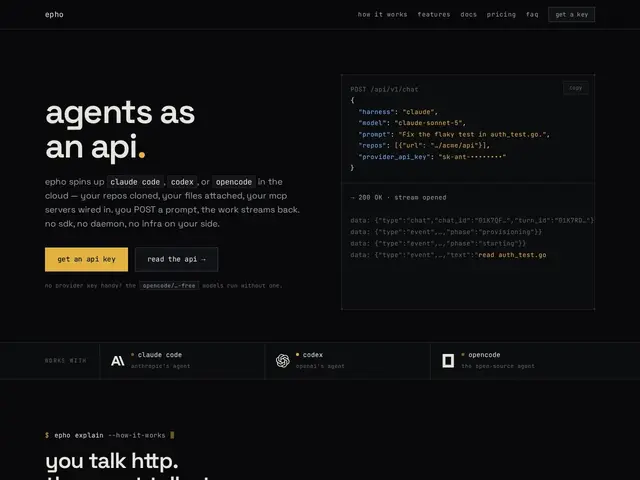Click the 'you talk http.' heading
Viewport: 640px width, 480px height.
[112, 462]
